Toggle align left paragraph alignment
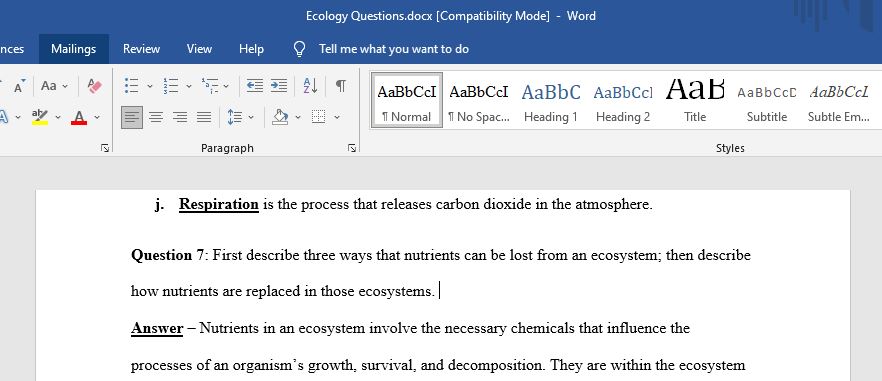The image size is (882, 381). pyautogui.click(x=132, y=117)
